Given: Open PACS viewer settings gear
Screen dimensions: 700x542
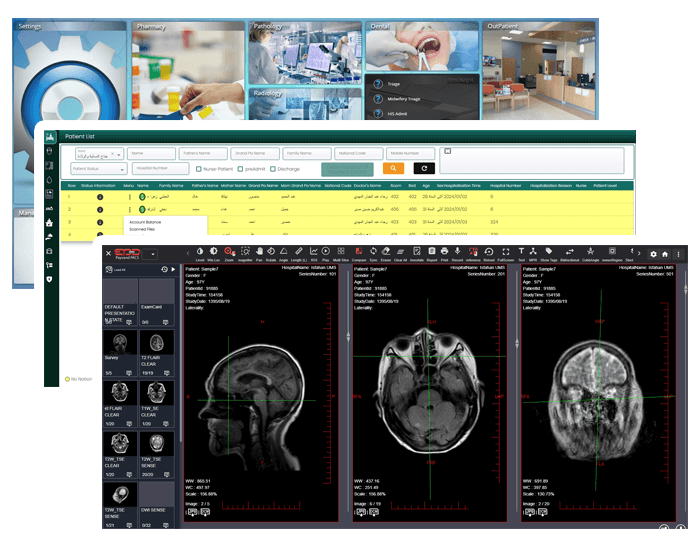Looking at the screenshot, I should 654,254.
